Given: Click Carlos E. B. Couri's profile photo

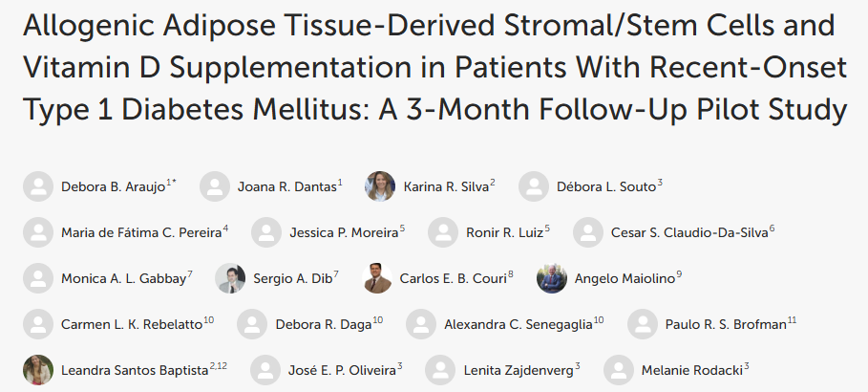Looking at the screenshot, I should coord(379,278).
